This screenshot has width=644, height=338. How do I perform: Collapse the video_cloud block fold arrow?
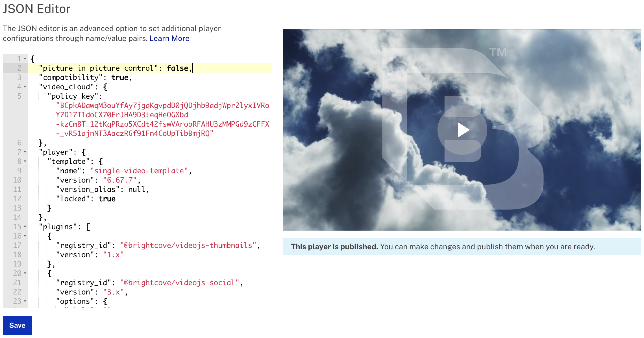25,87
